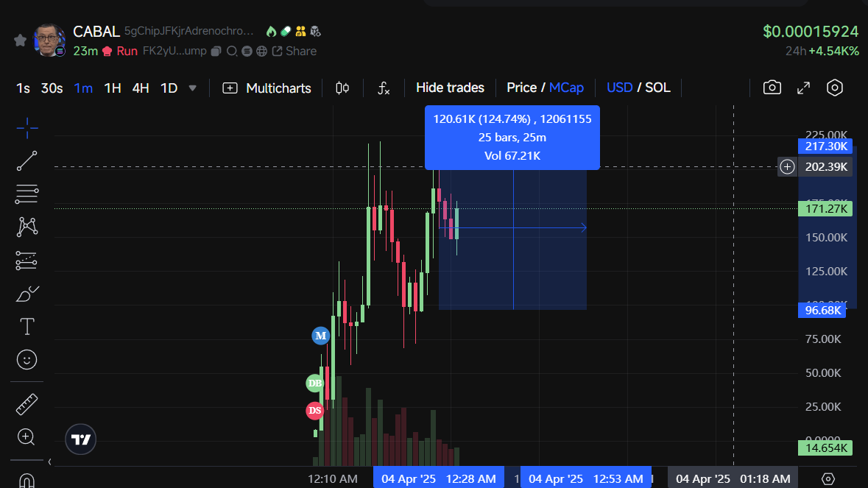
Task: Click the CABAL token name
Action: (96, 32)
